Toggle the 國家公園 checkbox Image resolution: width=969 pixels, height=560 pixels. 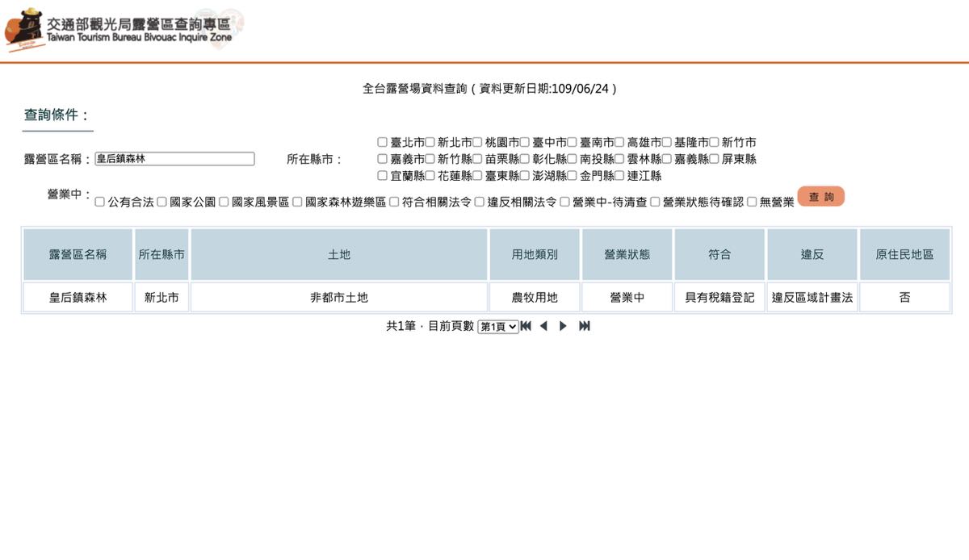[161, 202]
